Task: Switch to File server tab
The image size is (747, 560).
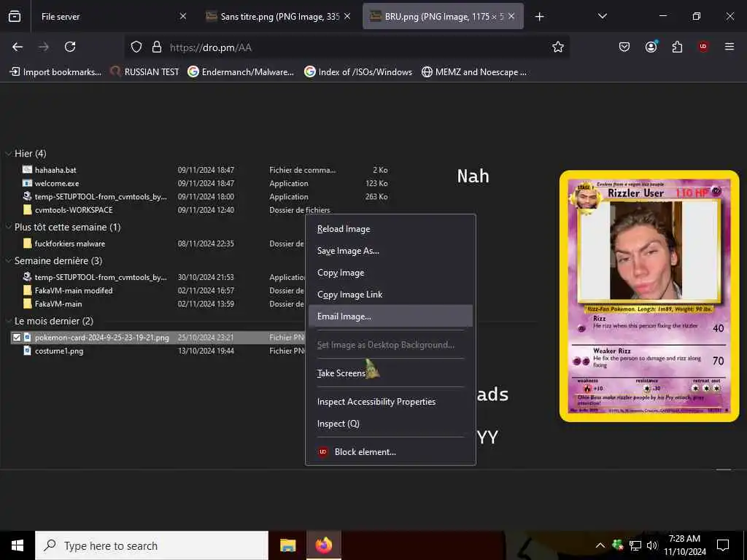Action: [113, 17]
